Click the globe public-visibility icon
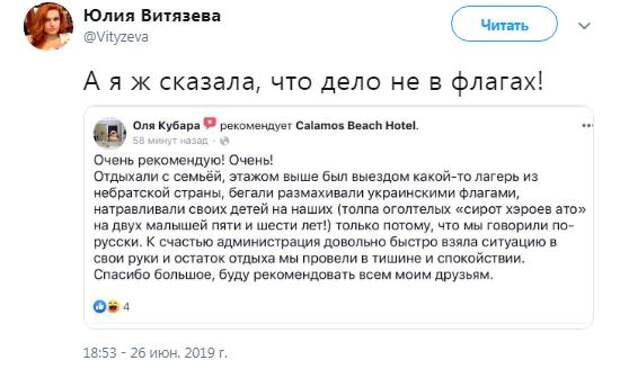This screenshot has height=369, width=620. 224,140
